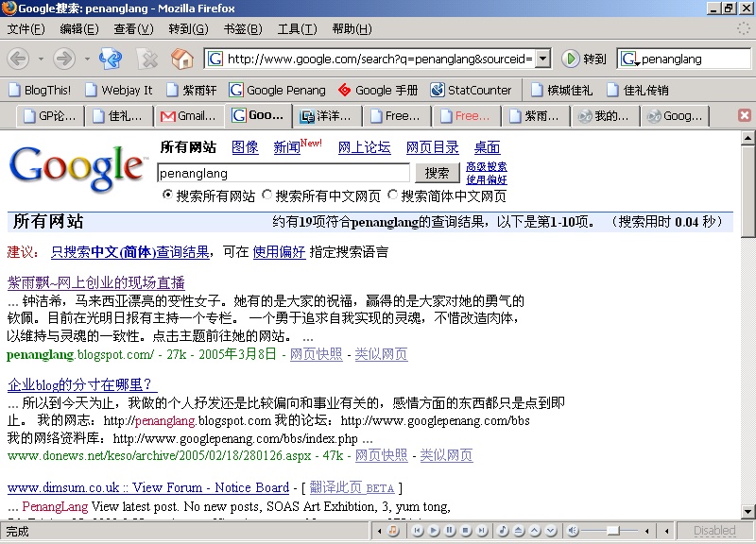Select the 搜索简体中文网页 radio button

pyautogui.click(x=392, y=195)
